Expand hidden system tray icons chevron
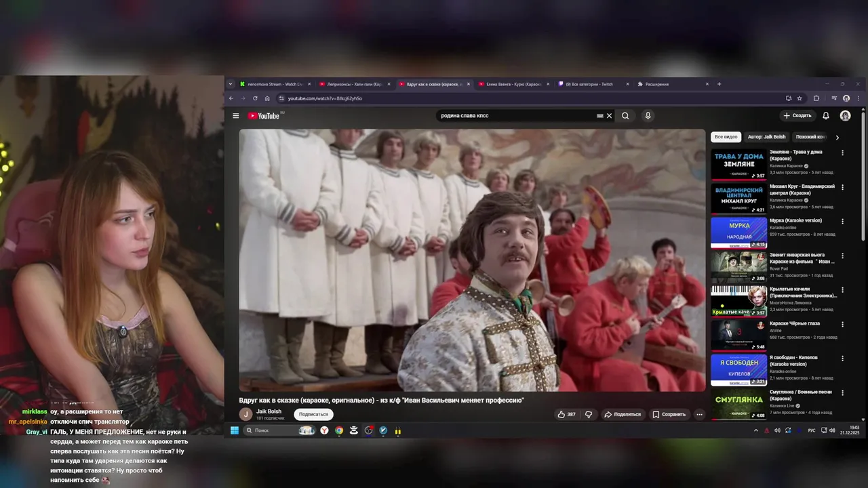Image resolution: width=868 pixels, height=488 pixels. coord(756,430)
